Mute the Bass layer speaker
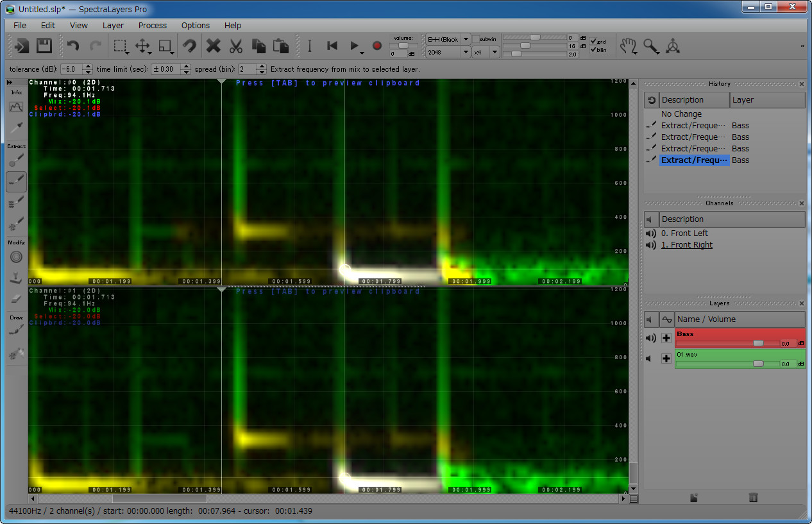Viewport: 812px width, 524px height. click(651, 338)
